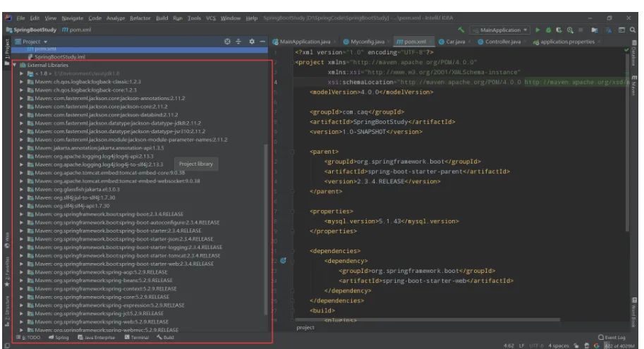644x349 pixels.
Task: Open Project panel settings gear
Action: [x=252, y=42]
